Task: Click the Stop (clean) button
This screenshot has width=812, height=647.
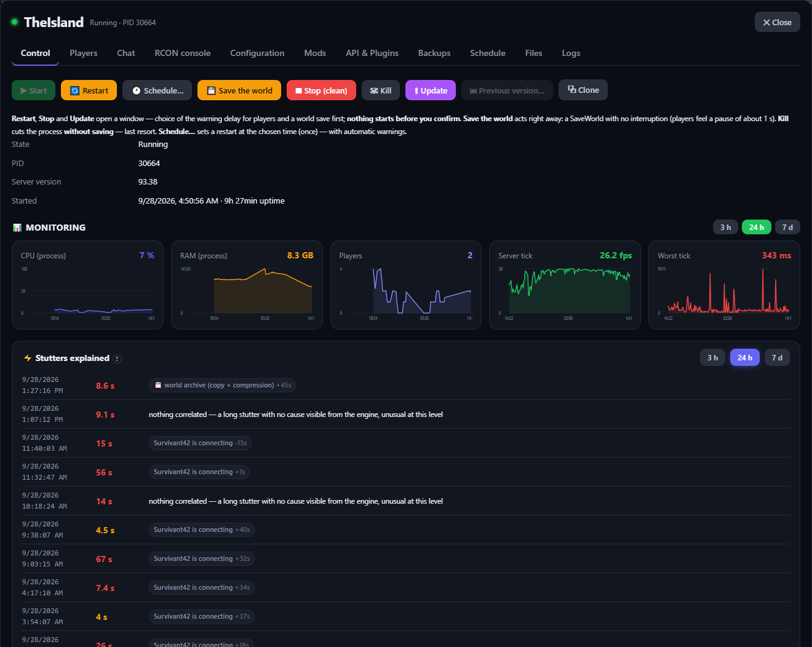Action: [x=321, y=90]
